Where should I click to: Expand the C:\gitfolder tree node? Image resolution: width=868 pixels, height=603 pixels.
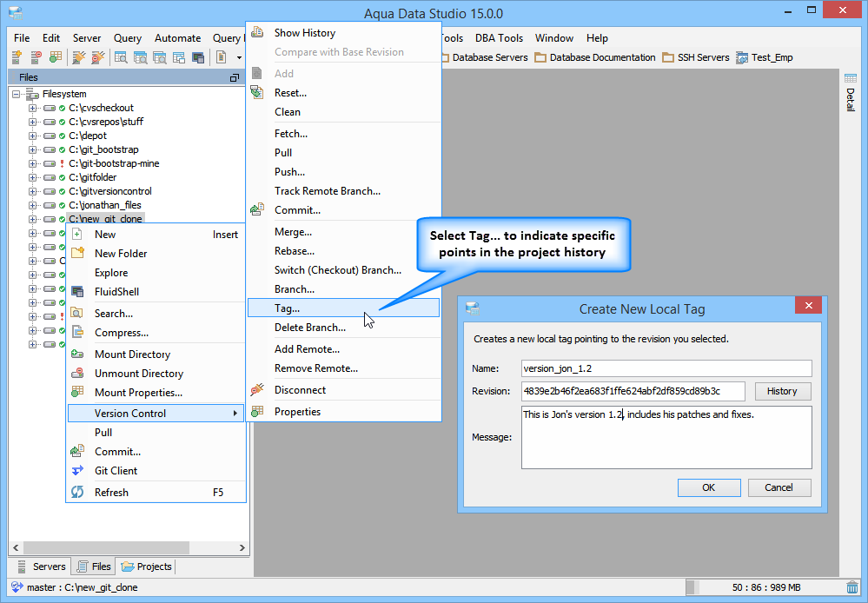point(33,177)
